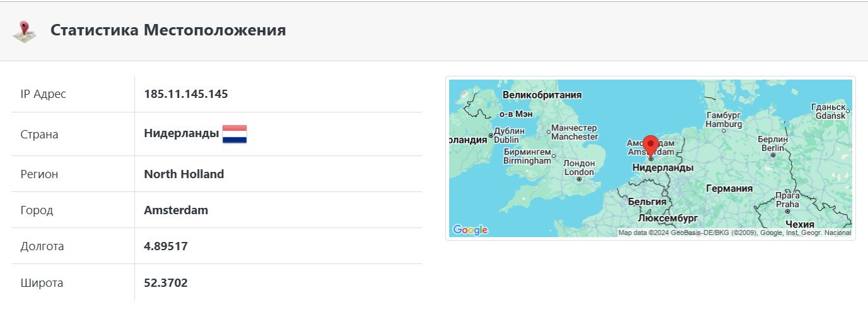Click Dublin on the map

click(x=510, y=135)
